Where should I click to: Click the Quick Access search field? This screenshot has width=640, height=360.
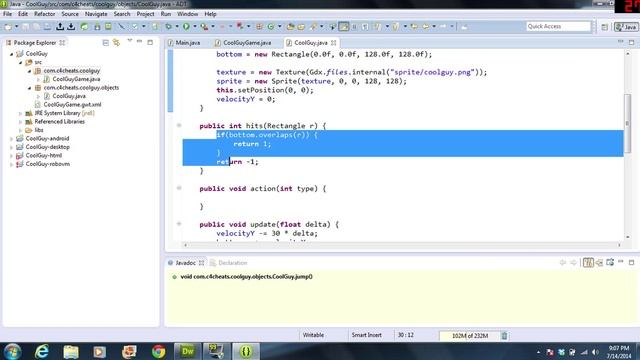(558, 27)
